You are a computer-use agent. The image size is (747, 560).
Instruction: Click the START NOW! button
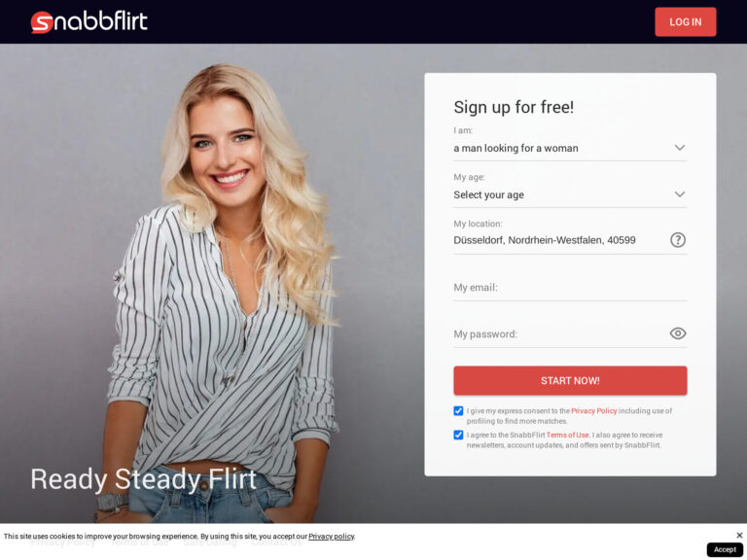point(570,380)
